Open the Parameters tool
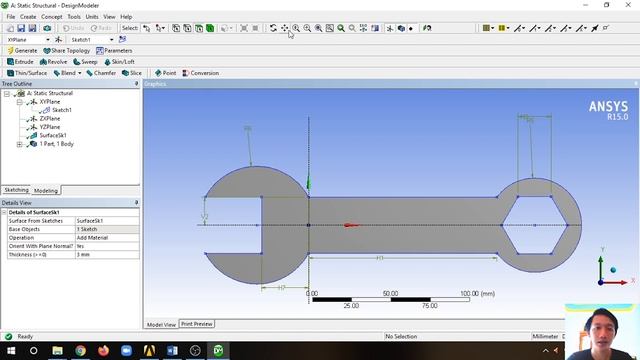The image size is (640, 360). (x=114, y=51)
